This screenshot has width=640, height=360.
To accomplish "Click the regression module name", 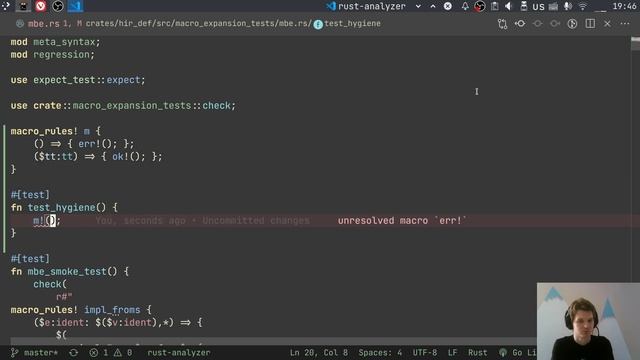I will [x=61, y=55].
